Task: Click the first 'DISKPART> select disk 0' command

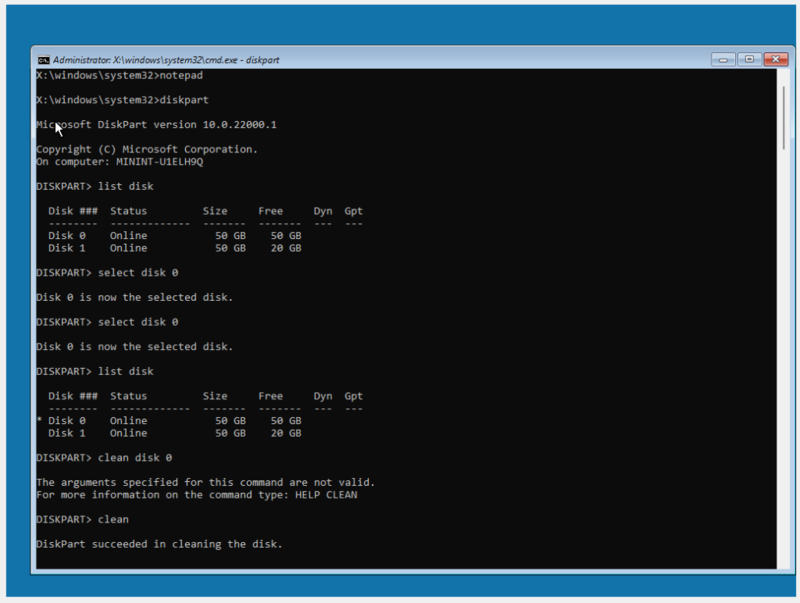Action: tap(107, 273)
